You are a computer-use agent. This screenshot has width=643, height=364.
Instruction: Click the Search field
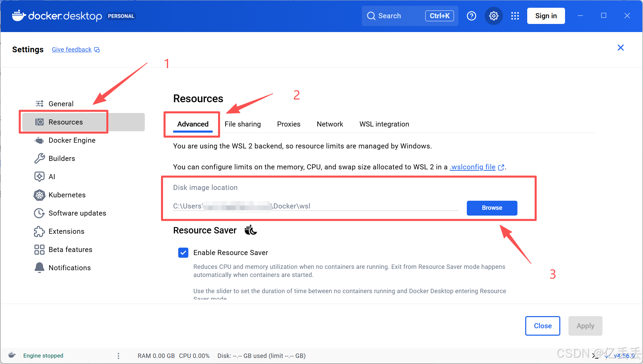pyautogui.click(x=410, y=16)
